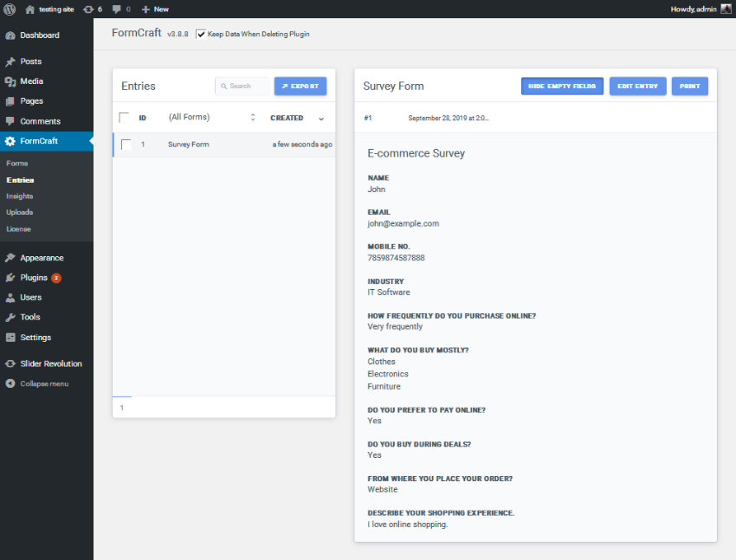Open Appearance settings from the sidebar
Screen dimensions: 736x560
coord(42,257)
